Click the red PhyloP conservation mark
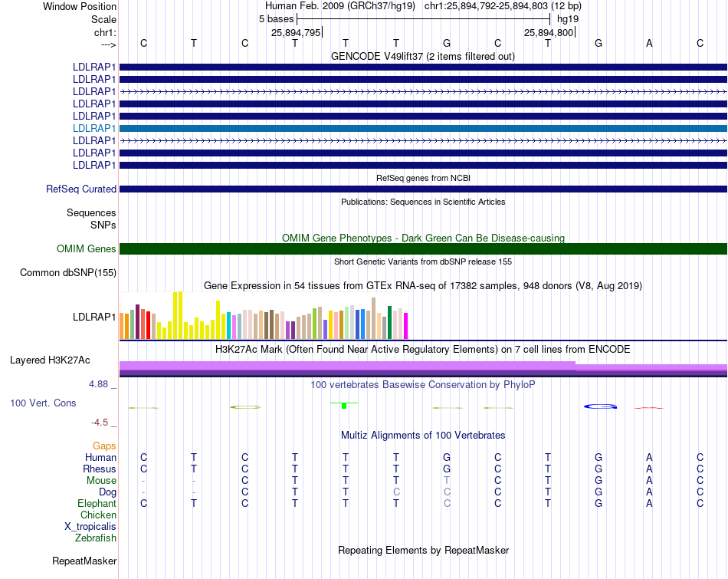 pyautogui.click(x=648, y=408)
